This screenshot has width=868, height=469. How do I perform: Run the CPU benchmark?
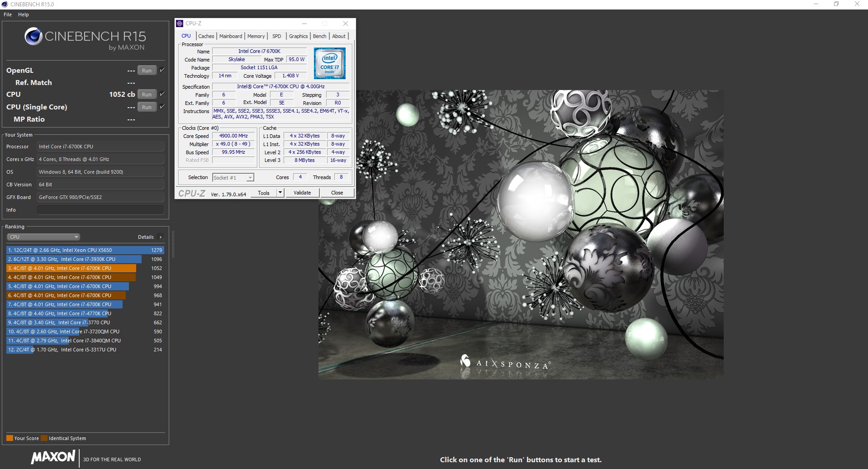147,94
